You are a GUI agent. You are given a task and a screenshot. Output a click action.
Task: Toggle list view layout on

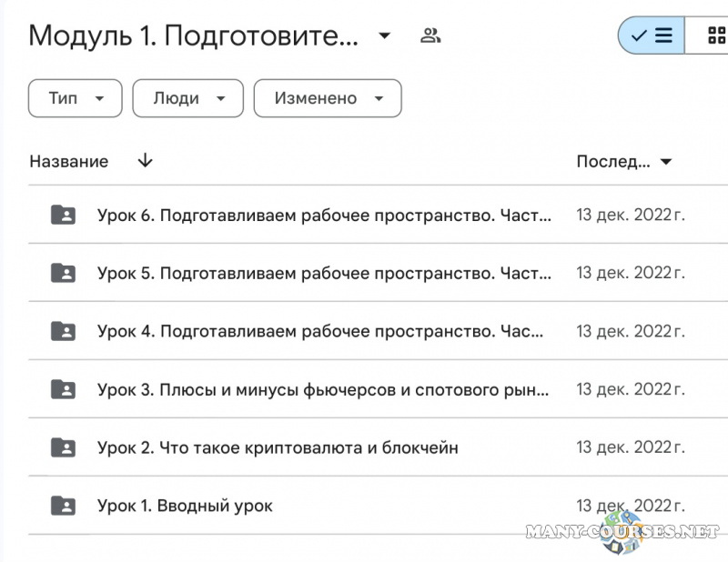point(652,35)
